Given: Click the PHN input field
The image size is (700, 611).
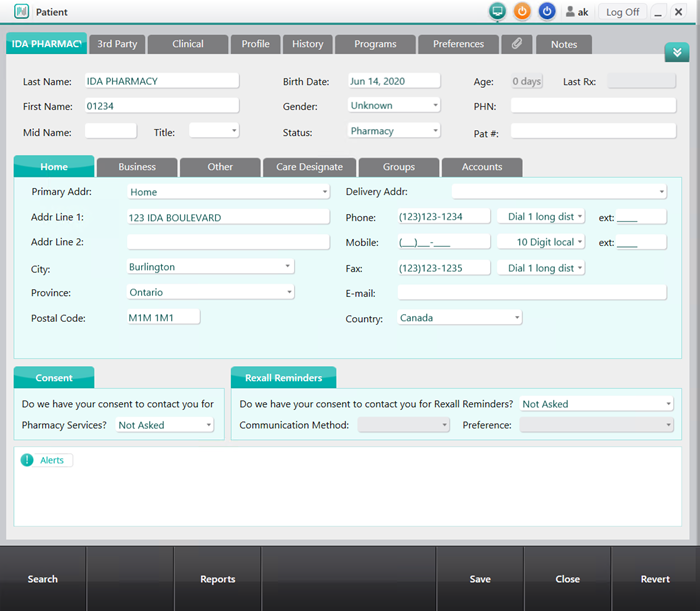Looking at the screenshot, I should (x=593, y=106).
